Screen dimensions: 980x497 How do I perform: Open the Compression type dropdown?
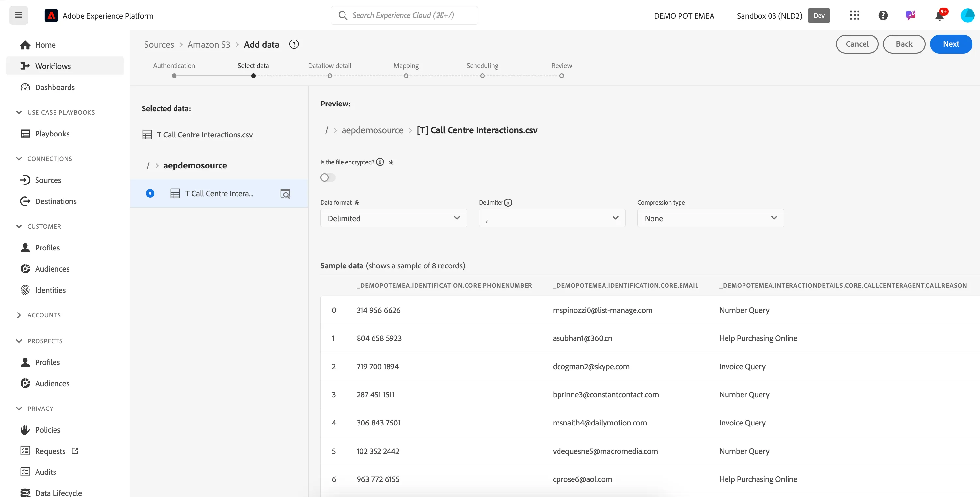710,218
